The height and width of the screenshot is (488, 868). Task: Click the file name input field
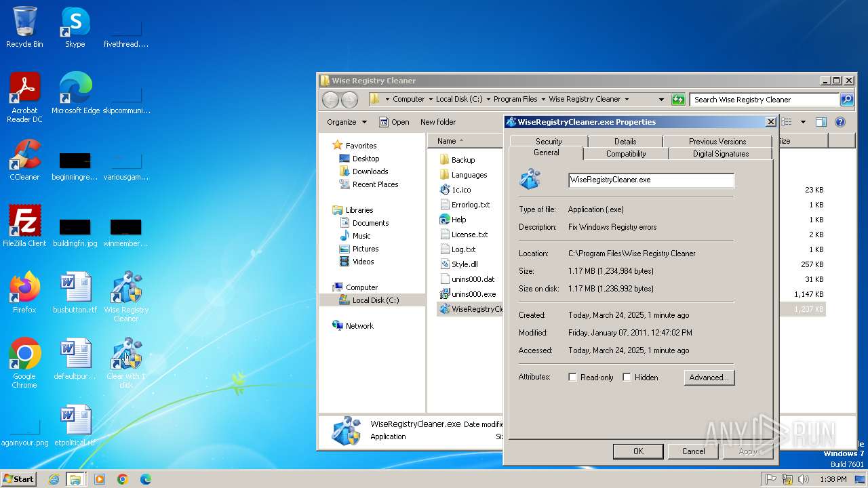tap(651, 180)
